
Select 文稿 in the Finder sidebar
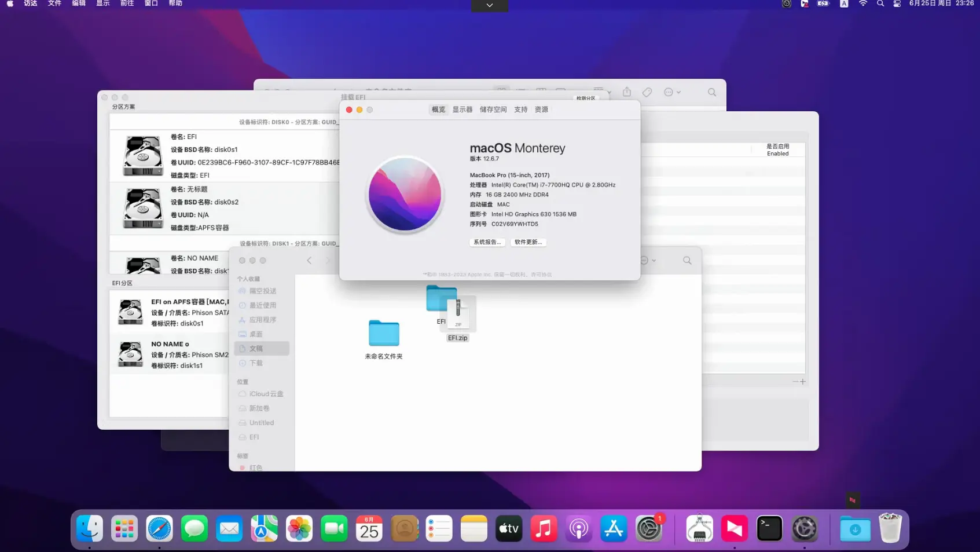point(256,349)
